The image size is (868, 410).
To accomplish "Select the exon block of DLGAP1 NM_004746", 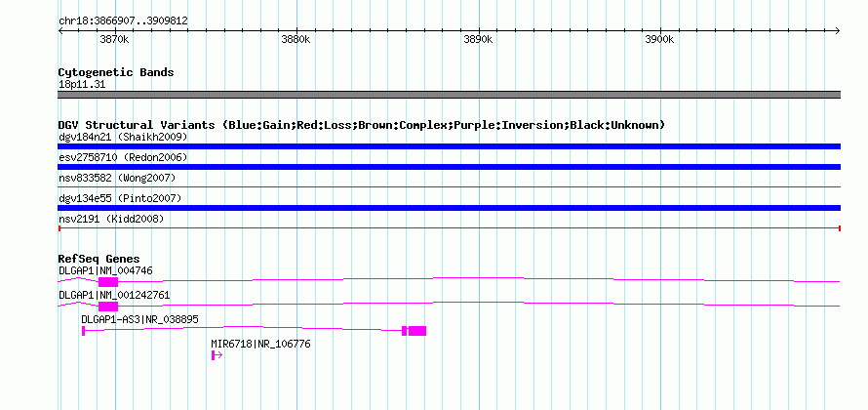I will click(108, 282).
